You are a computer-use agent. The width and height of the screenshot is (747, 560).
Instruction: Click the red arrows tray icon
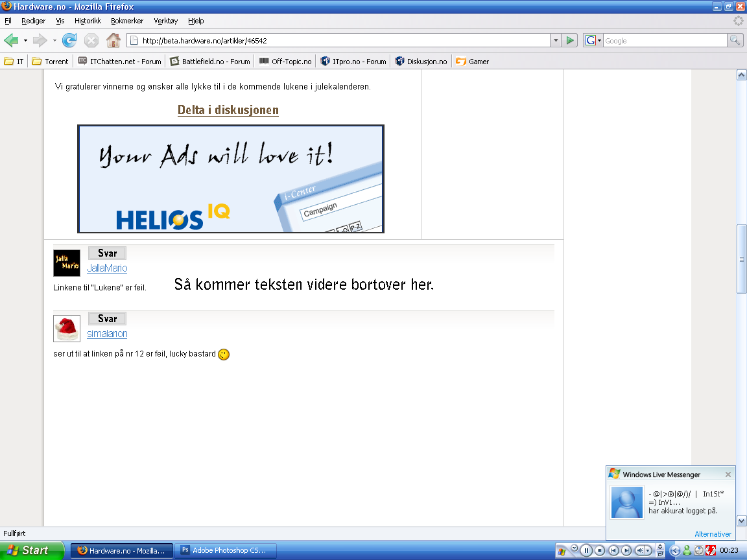click(x=710, y=550)
